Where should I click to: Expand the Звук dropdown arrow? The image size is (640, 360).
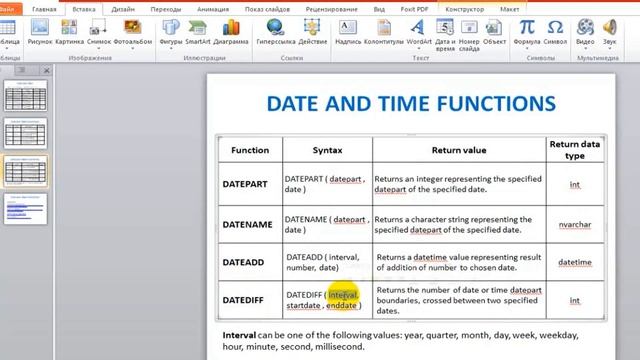(609, 49)
